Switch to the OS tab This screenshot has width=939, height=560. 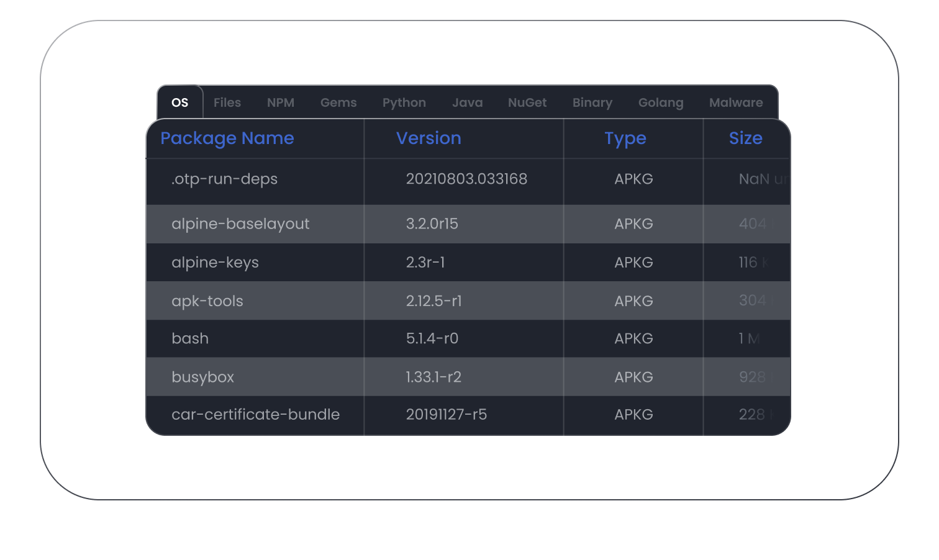pos(179,102)
